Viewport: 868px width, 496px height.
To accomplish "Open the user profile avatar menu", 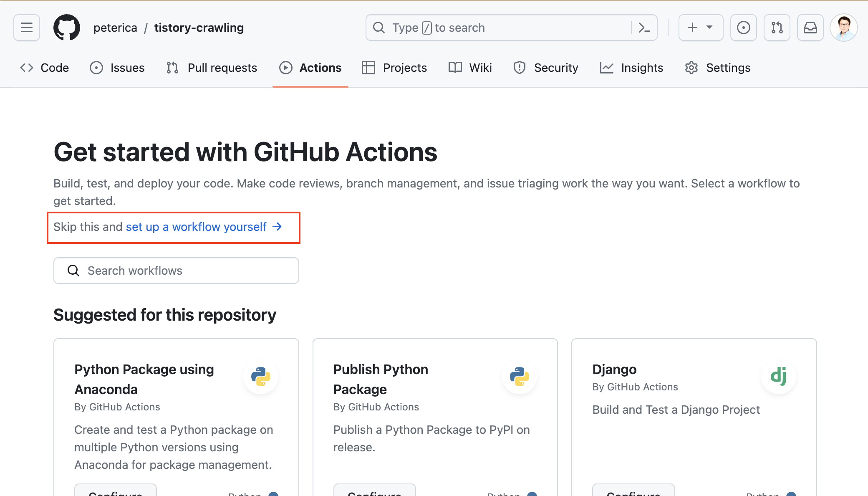I will (x=843, y=28).
